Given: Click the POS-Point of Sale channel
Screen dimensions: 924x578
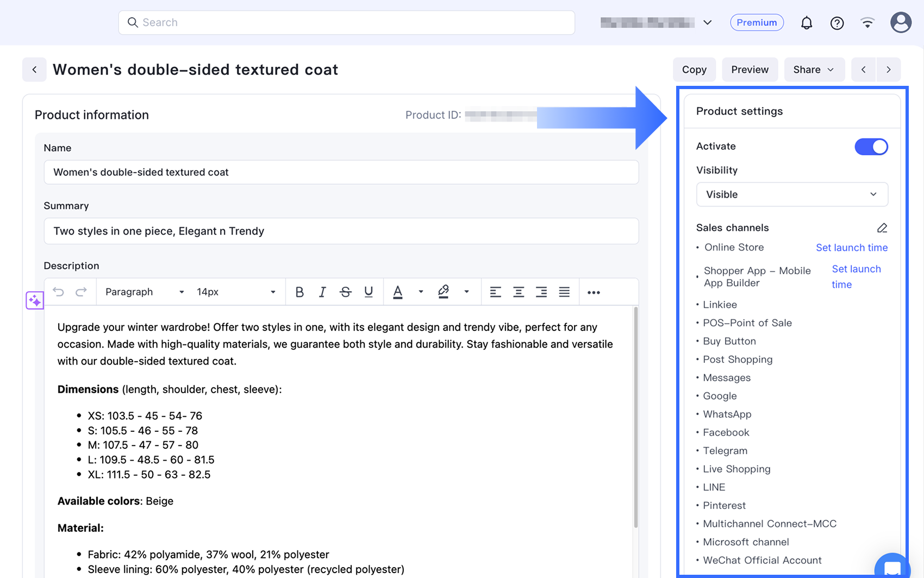Looking at the screenshot, I should [747, 323].
